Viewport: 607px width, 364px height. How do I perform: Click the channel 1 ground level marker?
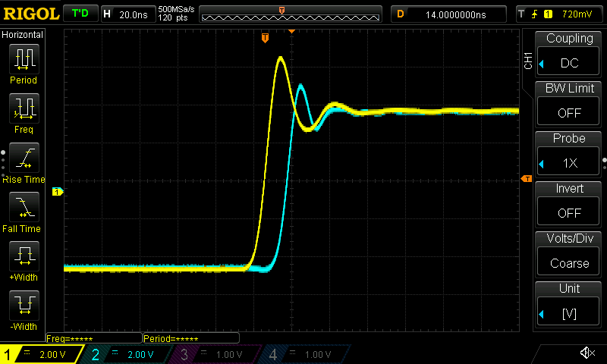[58, 191]
